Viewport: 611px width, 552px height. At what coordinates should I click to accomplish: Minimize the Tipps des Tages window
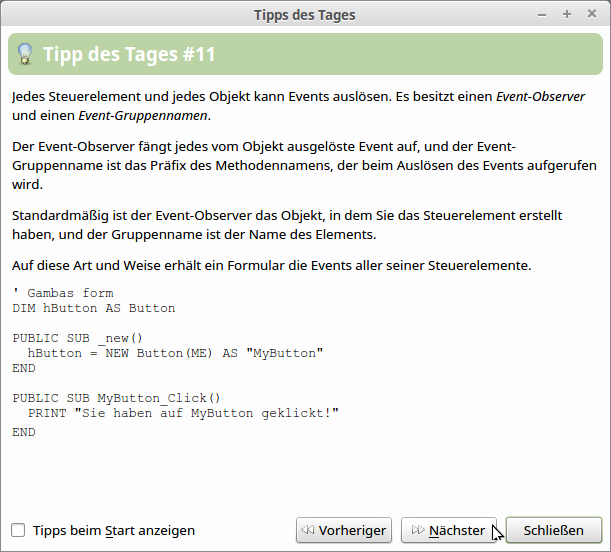coord(542,15)
